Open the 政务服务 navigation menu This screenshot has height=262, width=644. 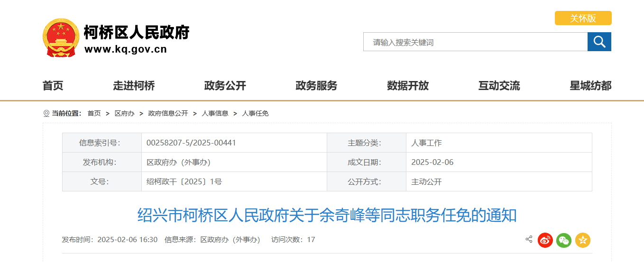tap(316, 86)
